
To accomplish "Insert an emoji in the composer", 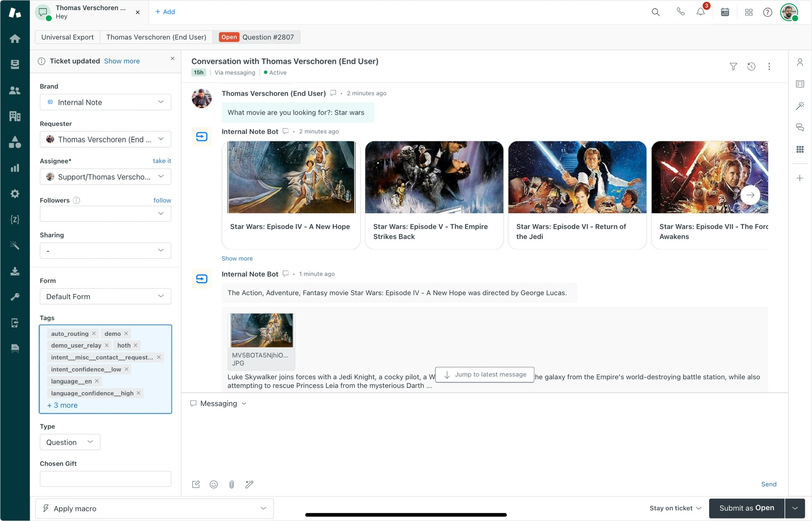I will (214, 484).
